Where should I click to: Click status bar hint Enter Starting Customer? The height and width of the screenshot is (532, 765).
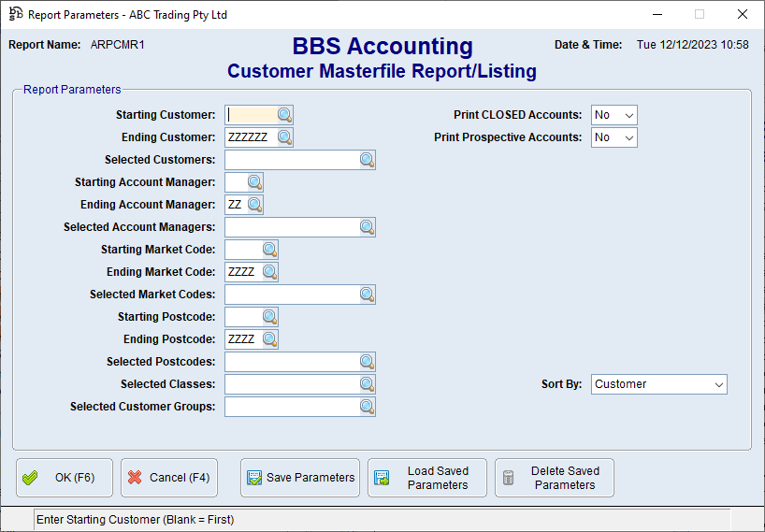coord(136,520)
